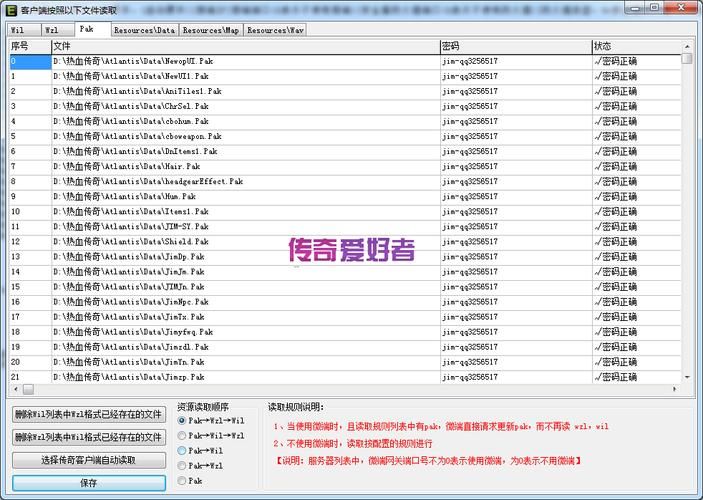Select the Pak only radio option
This screenshot has width=703, height=500.
pos(190,481)
